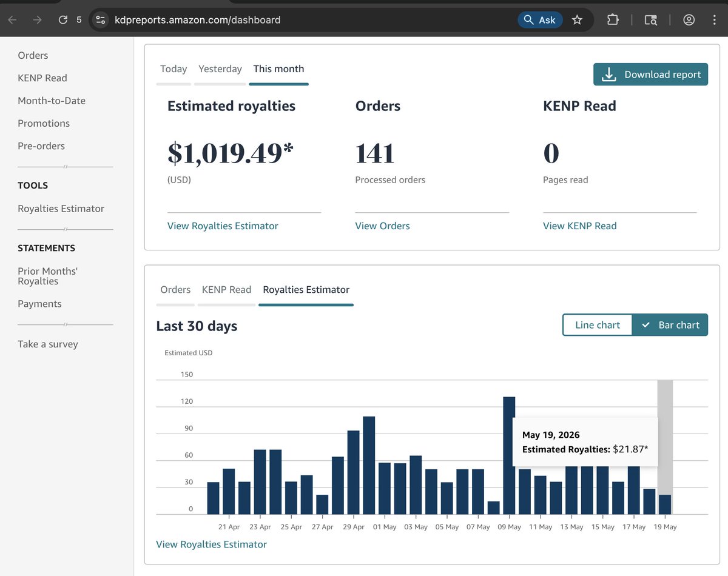728x576 pixels.
Task: Select the Royalties Estimator chart tab
Action: (x=306, y=289)
